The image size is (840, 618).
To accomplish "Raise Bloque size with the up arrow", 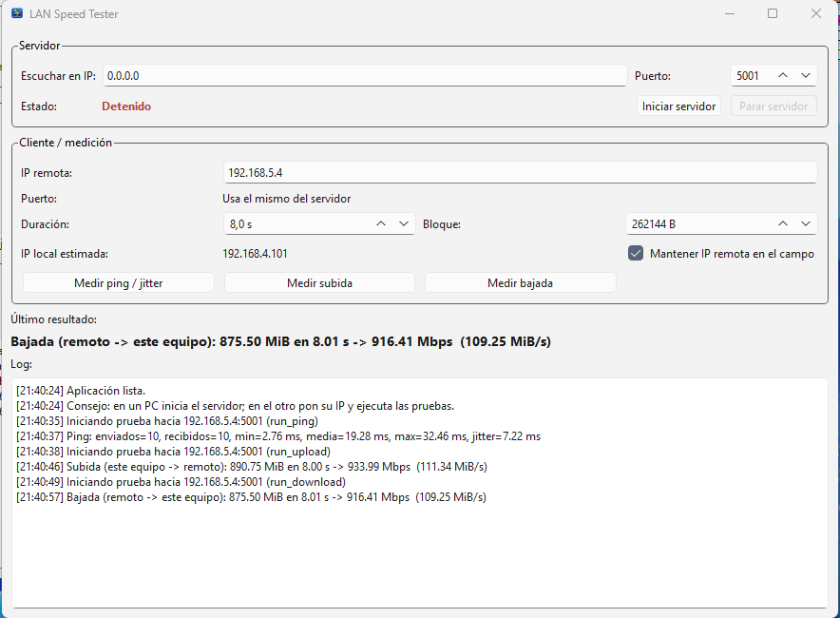I will tap(783, 224).
